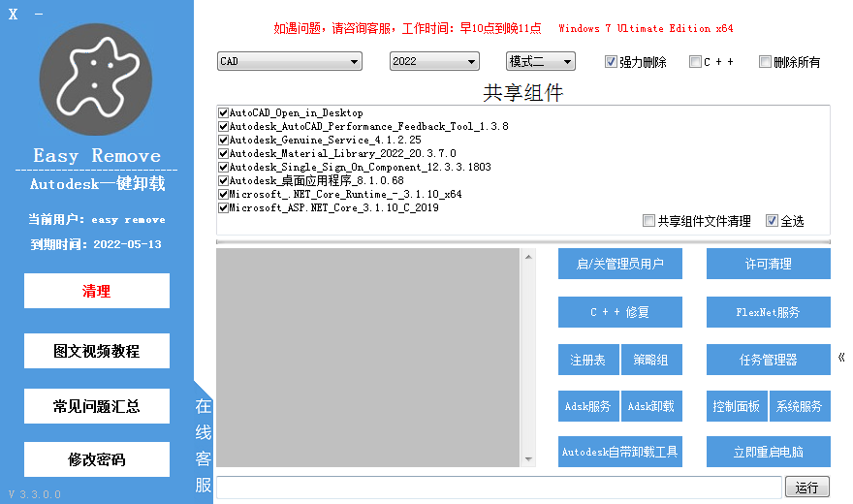Click the red 清理 button
The image size is (853, 504).
[x=97, y=291]
